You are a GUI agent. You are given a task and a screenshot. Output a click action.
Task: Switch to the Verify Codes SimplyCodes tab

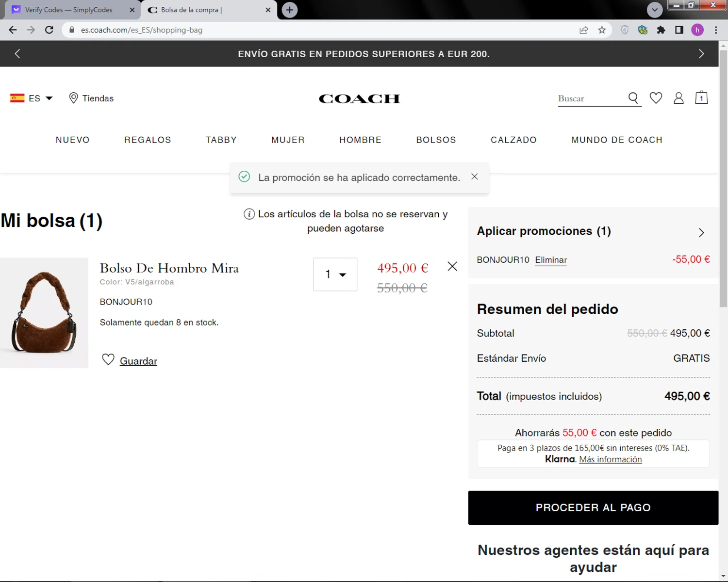click(68, 10)
